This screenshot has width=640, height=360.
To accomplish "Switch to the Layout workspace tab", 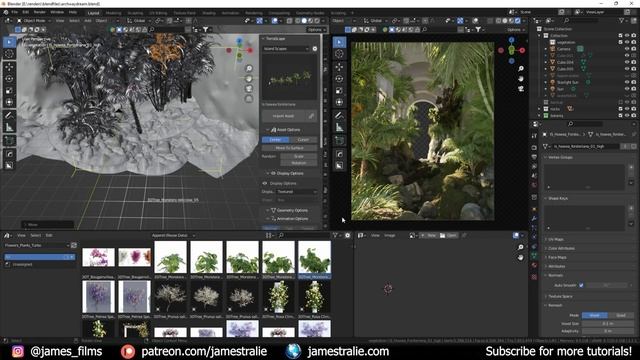I will [x=93, y=13].
